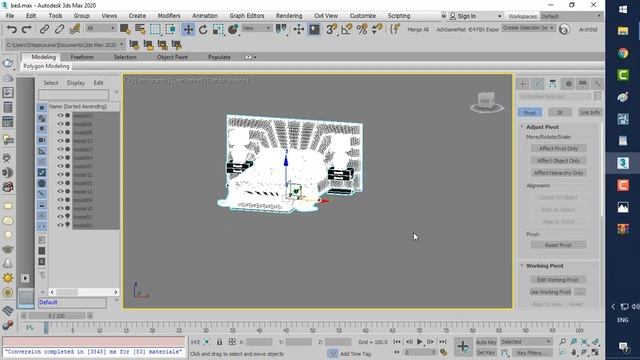
Task: Click the Zoom Extents viewport icon
Action: [584, 342]
